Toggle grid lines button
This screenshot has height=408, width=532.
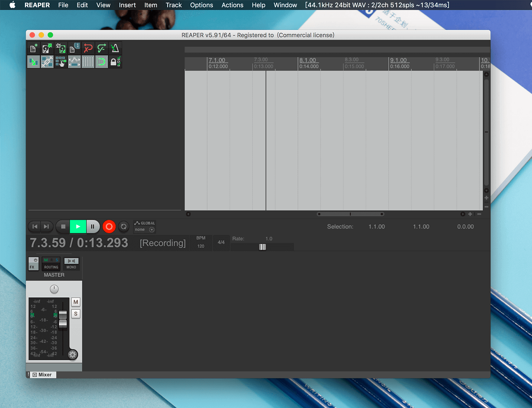pos(88,62)
